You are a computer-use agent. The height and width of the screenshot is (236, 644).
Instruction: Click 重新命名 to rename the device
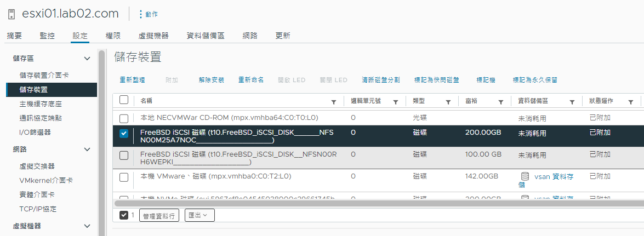pos(251,80)
